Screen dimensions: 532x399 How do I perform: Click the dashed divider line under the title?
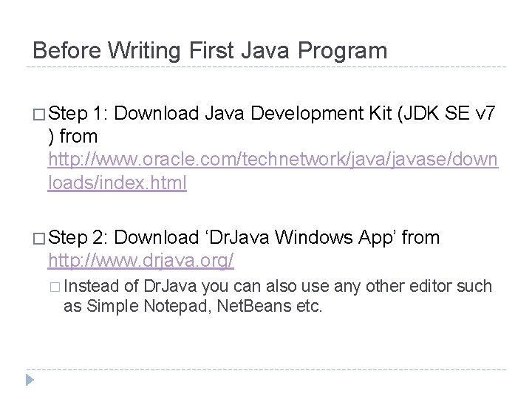point(266,68)
